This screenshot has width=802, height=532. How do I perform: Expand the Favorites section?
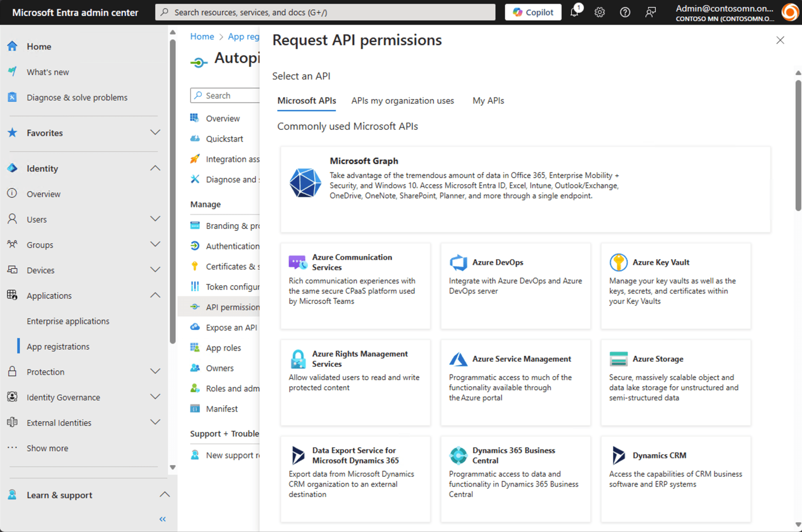pos(155,133)
